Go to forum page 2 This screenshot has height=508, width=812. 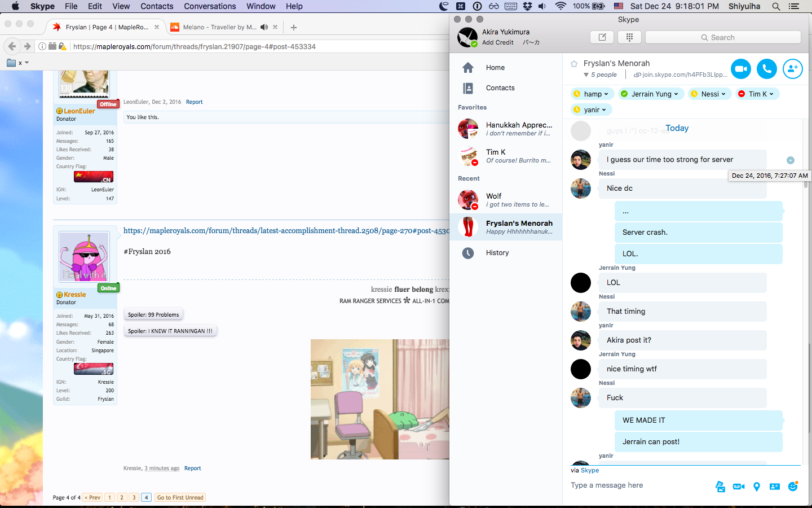click(x=122, y=498)
